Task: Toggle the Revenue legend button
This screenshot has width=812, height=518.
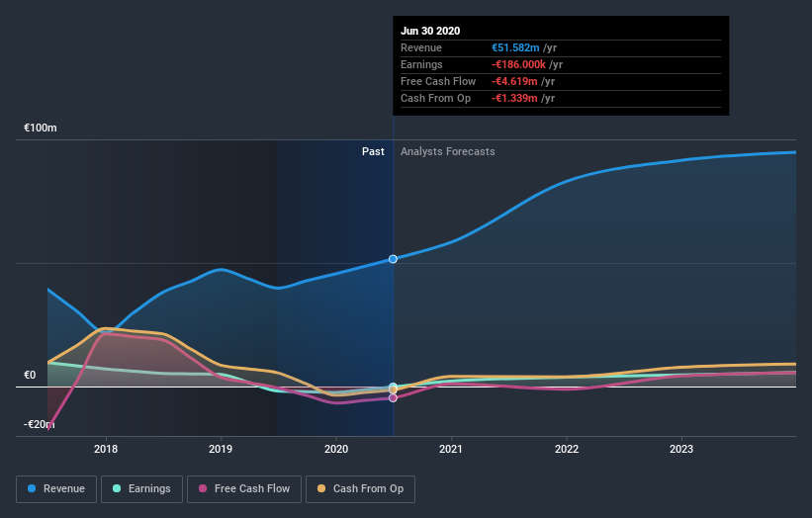Action: tap(56, 489)
